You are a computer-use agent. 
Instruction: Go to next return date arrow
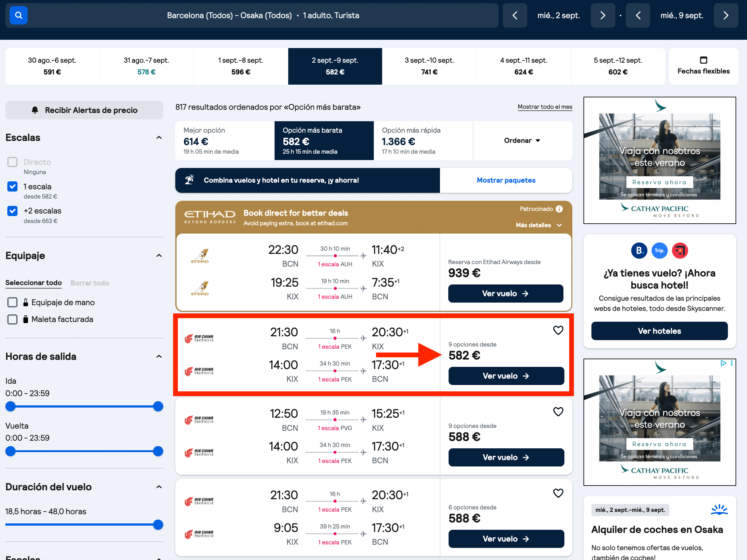pos(726,15)
